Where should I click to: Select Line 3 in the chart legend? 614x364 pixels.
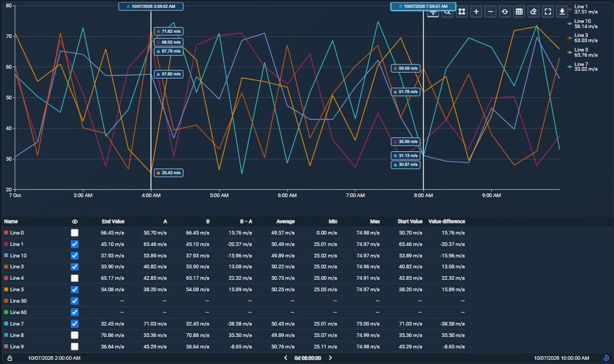pos(583,38)
